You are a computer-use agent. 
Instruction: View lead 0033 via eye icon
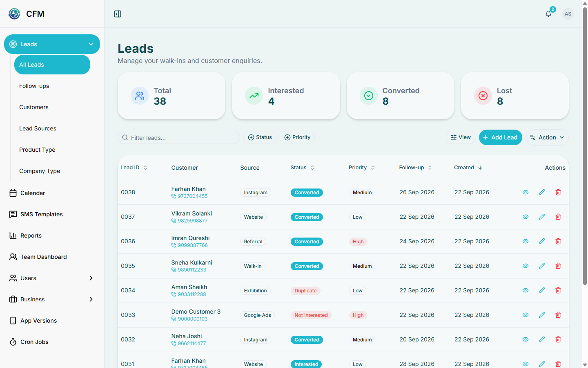526,315
